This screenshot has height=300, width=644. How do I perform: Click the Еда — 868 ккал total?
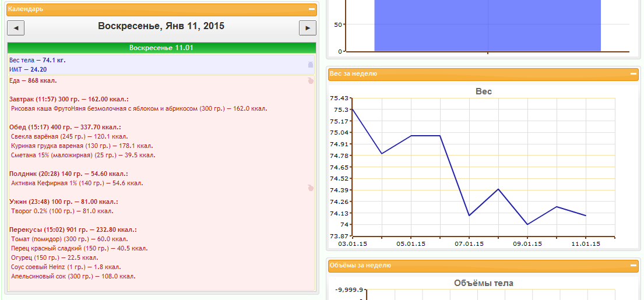click(33, 81)
